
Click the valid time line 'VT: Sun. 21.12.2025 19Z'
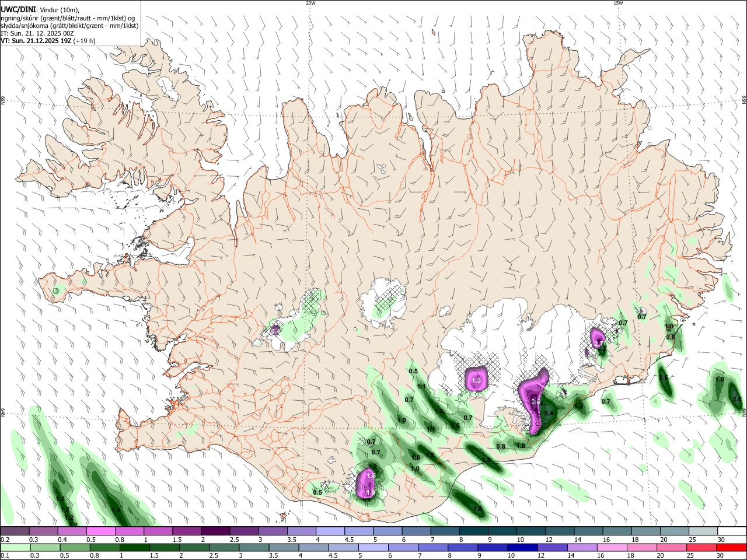point(36,41)
